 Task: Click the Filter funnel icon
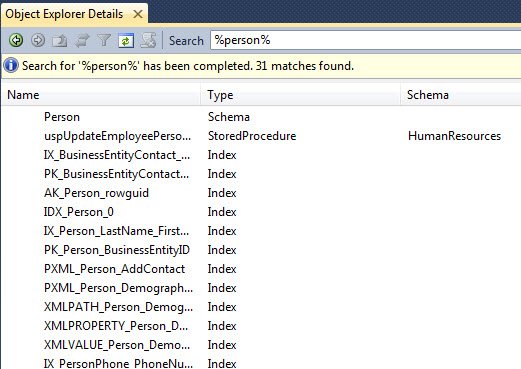pos(104,41)
